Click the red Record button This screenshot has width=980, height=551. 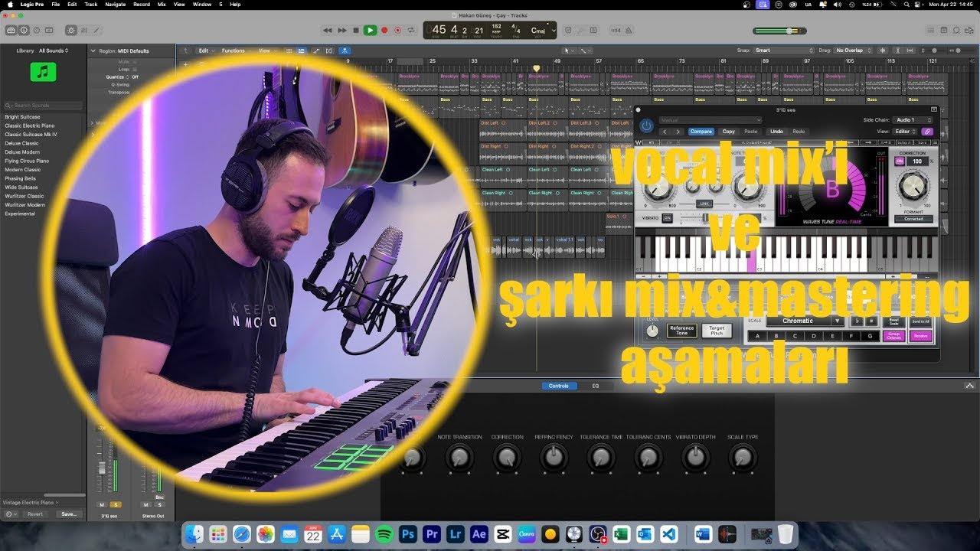pos(384,31)
